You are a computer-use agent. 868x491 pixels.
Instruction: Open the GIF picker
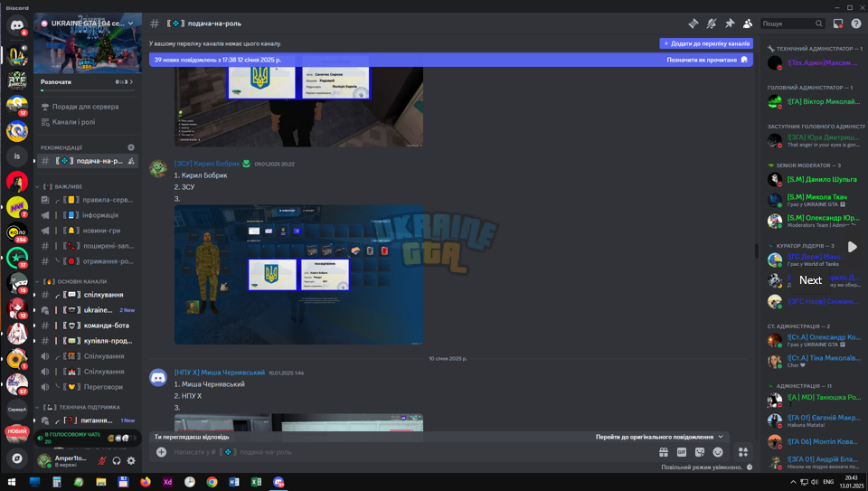(x=682, y=452)
